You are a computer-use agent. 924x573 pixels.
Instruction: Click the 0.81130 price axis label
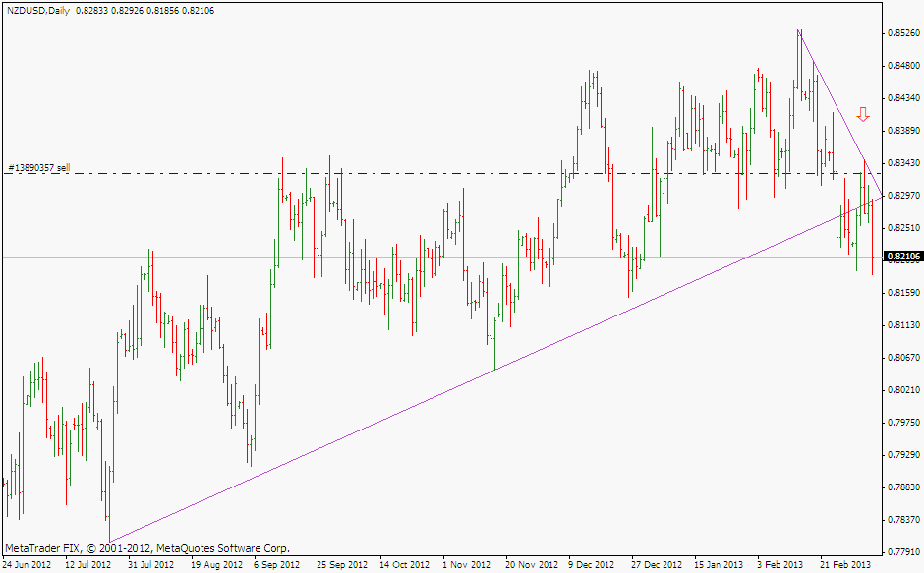pos(902,325)
